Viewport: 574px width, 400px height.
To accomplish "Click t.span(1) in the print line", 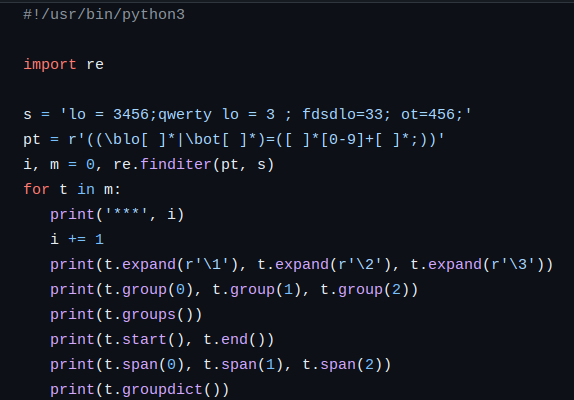I will point(243,365).
